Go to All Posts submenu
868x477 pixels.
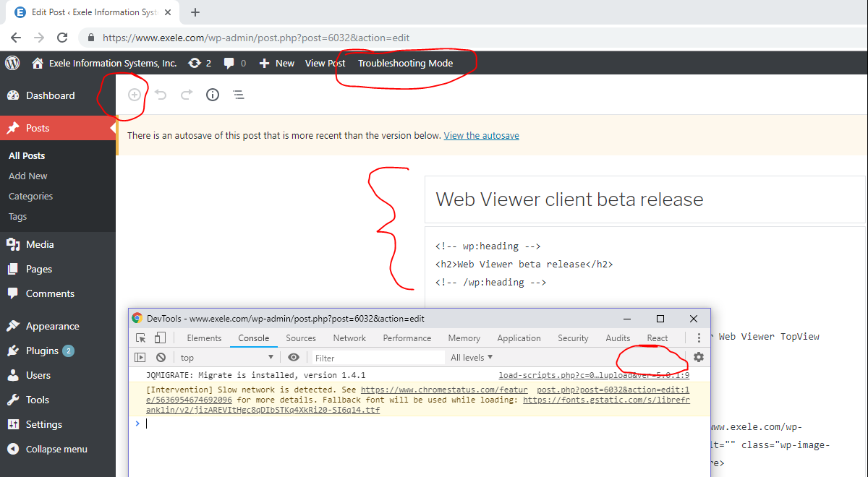[27, 155]
